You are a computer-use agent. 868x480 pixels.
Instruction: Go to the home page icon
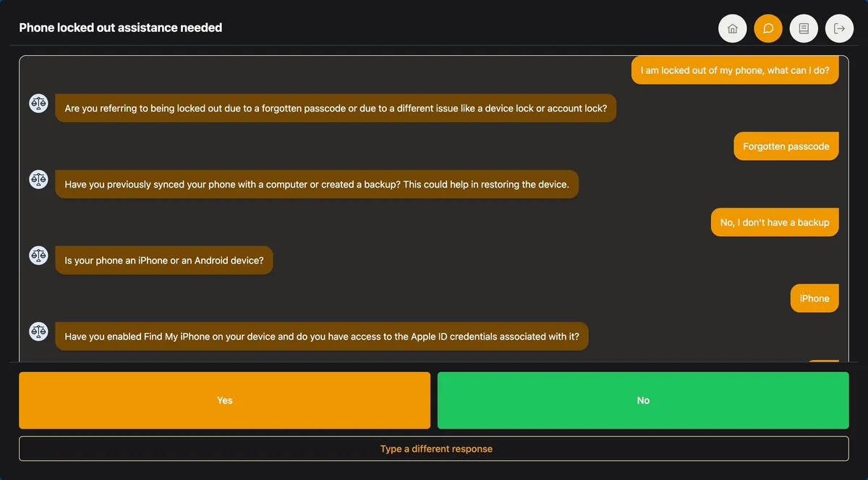tap(732, 29)
